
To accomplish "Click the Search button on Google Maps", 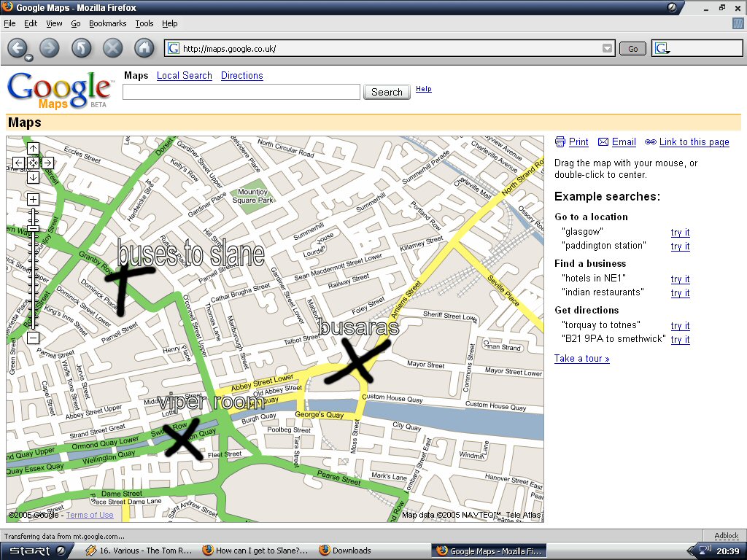I will (x=387, y=92).
